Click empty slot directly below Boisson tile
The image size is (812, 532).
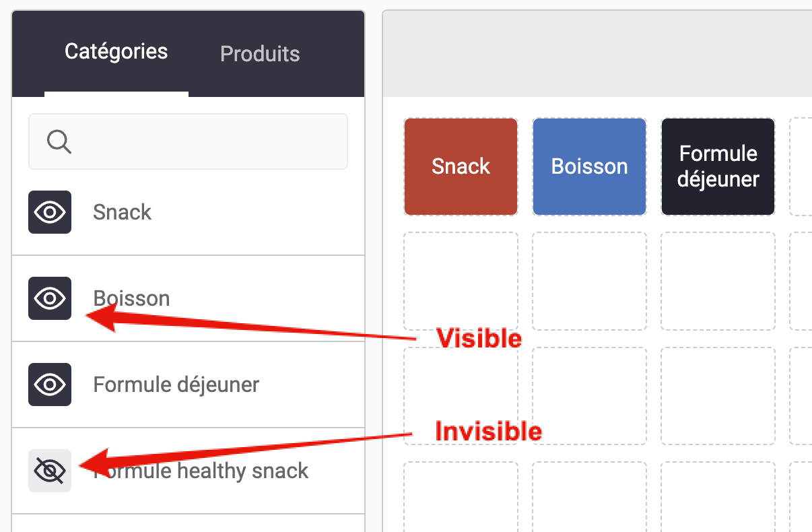[590, 281]
